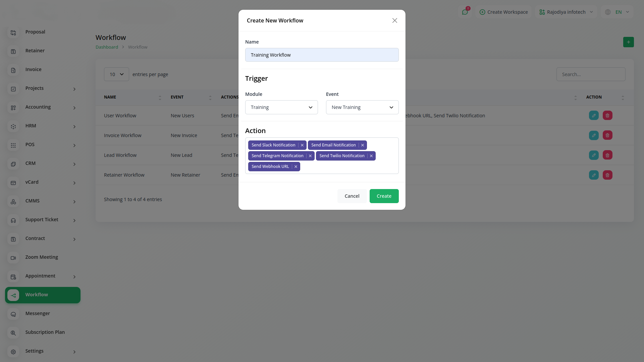Open the entries per page dropdown

(x=116, y=74)
